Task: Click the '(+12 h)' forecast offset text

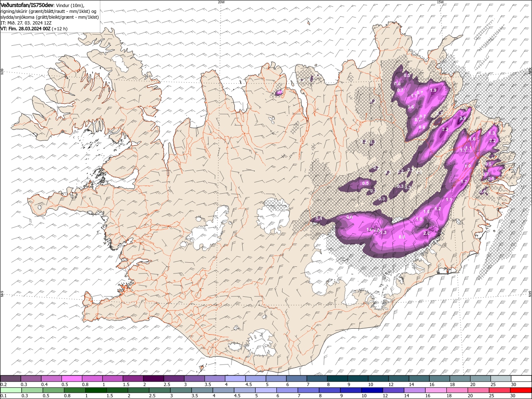Action: pos(60,29)
